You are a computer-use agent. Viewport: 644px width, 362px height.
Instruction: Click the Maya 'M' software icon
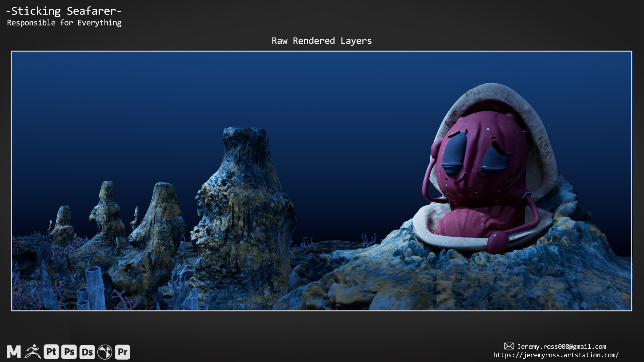pyautogui.click(x=14, y=352)
